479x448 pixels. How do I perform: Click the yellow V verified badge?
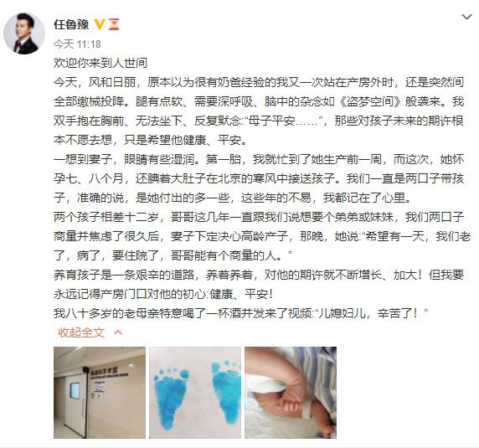click(x=100, y=24)
